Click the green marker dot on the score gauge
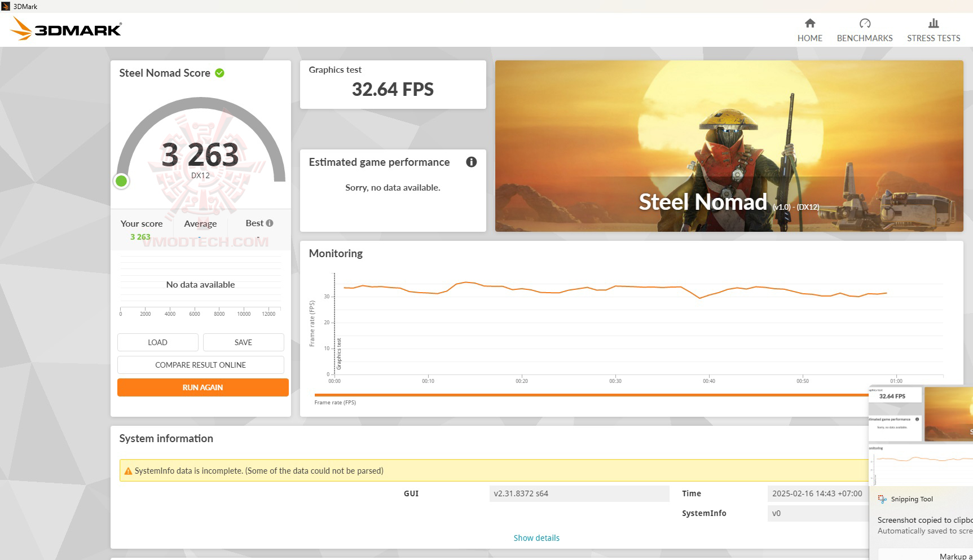The width and height of the screenshot is (973, 560). tap(121, 181)
